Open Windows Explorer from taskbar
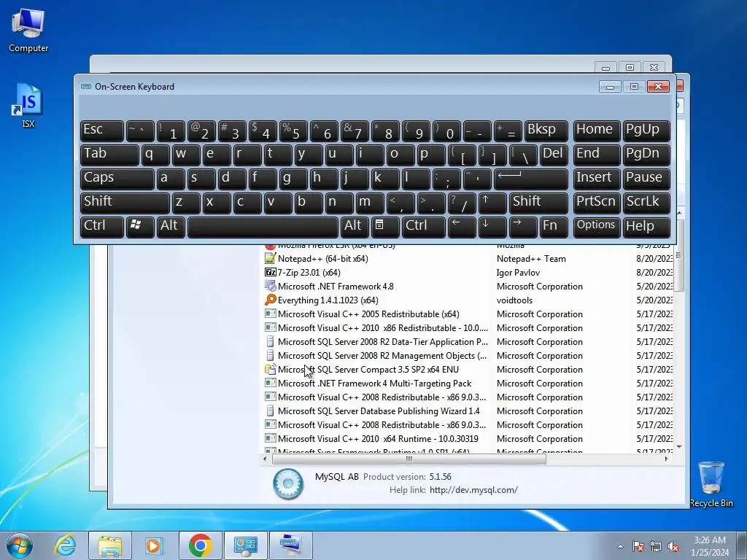 110,545
